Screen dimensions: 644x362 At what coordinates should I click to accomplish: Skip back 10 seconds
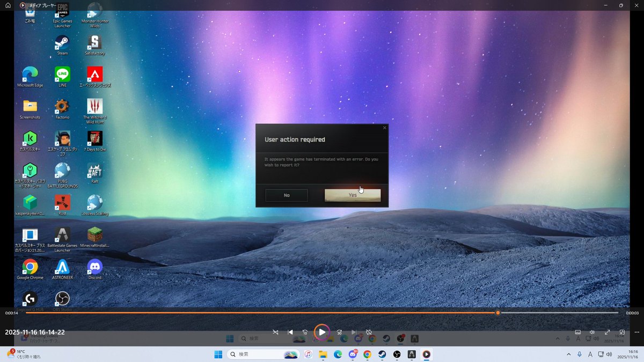tap(305, 332)
